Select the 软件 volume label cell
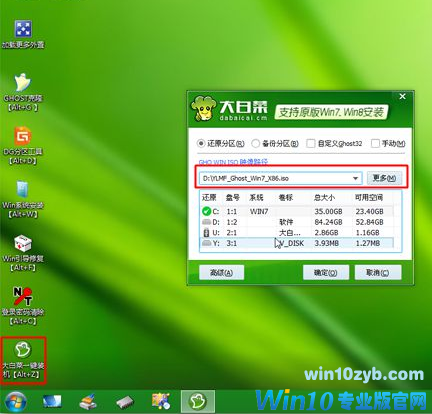Viewport: 432px width, 414px height. 286,222
